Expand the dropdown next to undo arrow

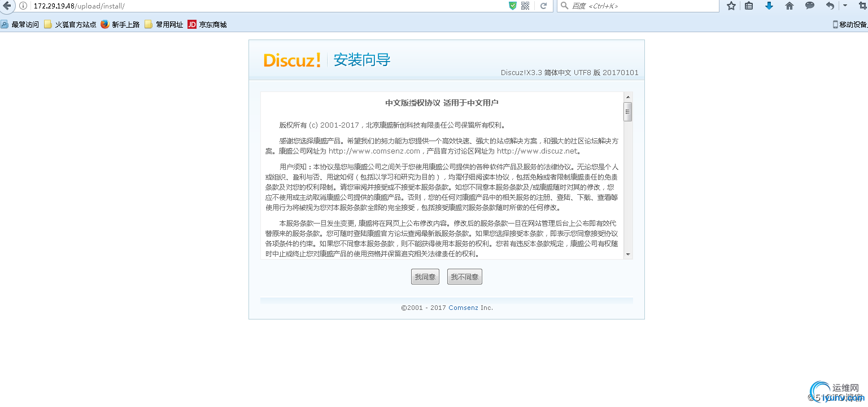[x=845, y=6]
